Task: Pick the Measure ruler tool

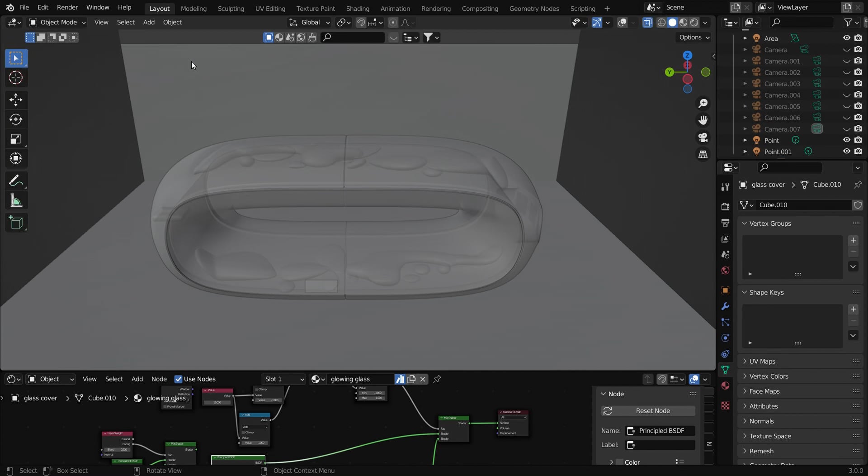Action: click(16, 201)
